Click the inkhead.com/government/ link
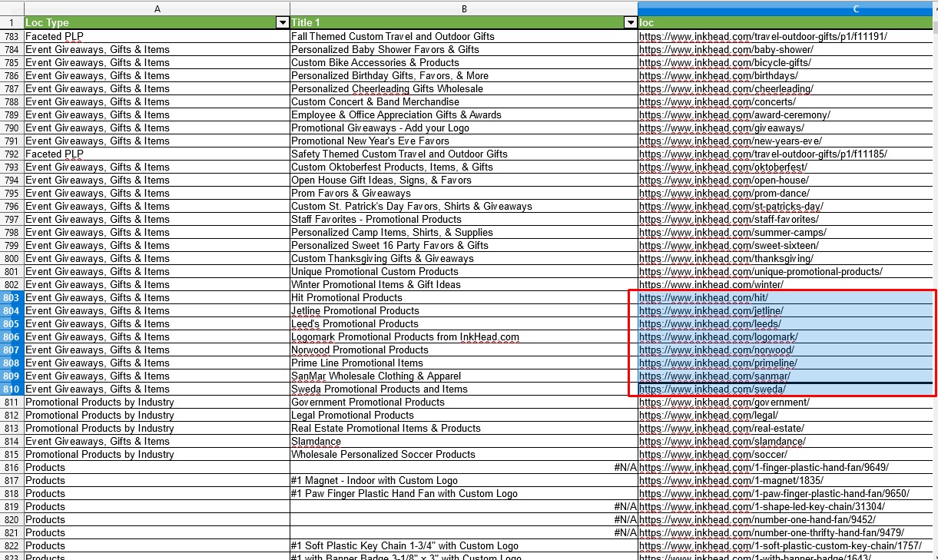Viewport: 938px width, 560px height. click(724, 403)
